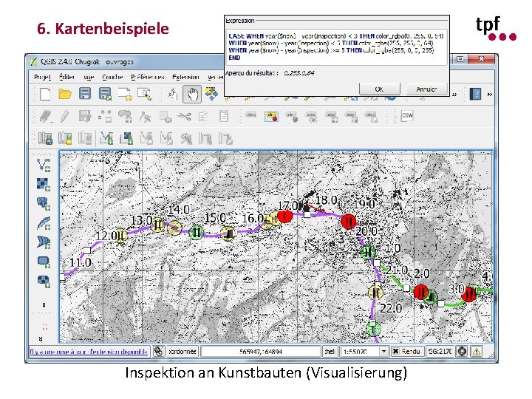This screenshot has height=399, width=532.
Task: Expand toolbar overflow right of help icon
Action: 490,95
